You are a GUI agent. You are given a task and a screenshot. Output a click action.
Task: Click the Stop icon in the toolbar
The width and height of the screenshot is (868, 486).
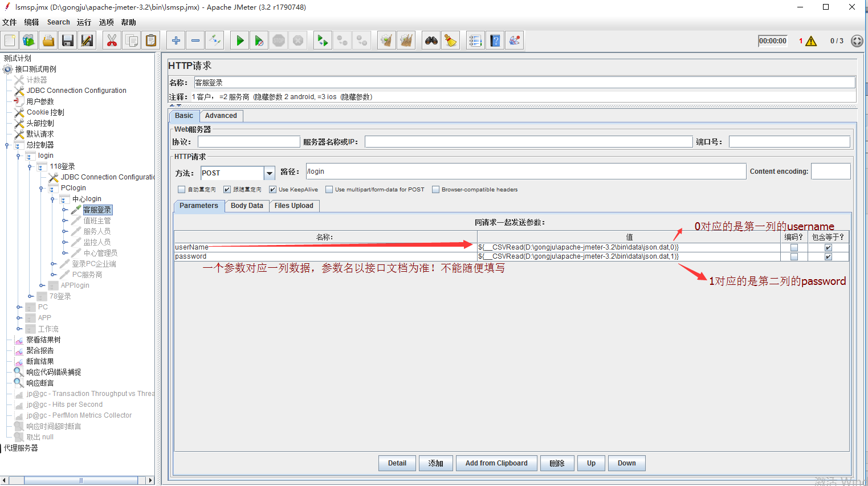pos(279,40)
